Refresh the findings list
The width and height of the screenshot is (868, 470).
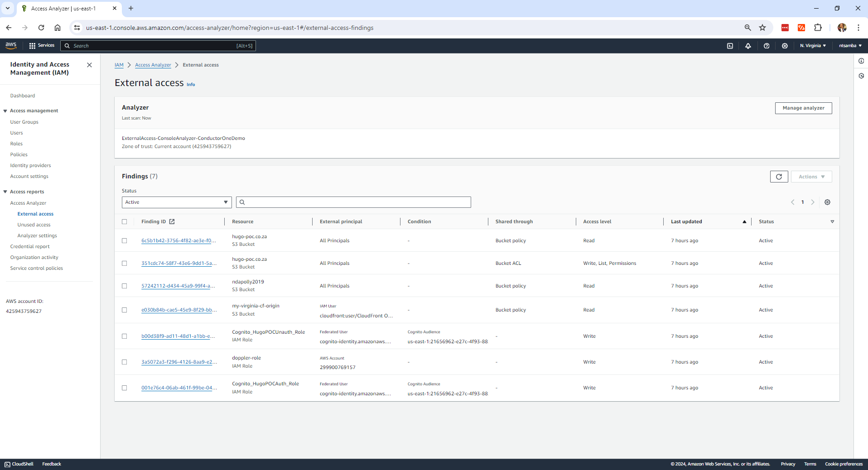(779, 177)
